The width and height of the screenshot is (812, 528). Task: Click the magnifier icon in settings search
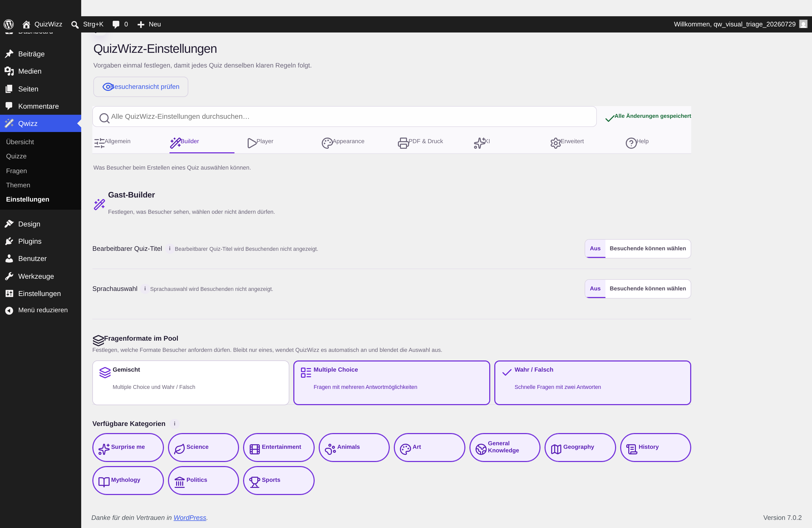[x=104, y=118]
